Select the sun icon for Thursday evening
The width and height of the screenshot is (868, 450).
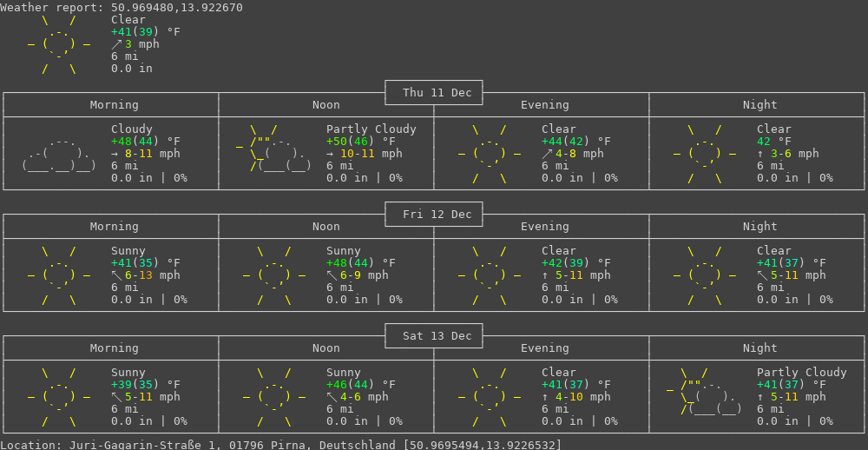pos(490,154)
